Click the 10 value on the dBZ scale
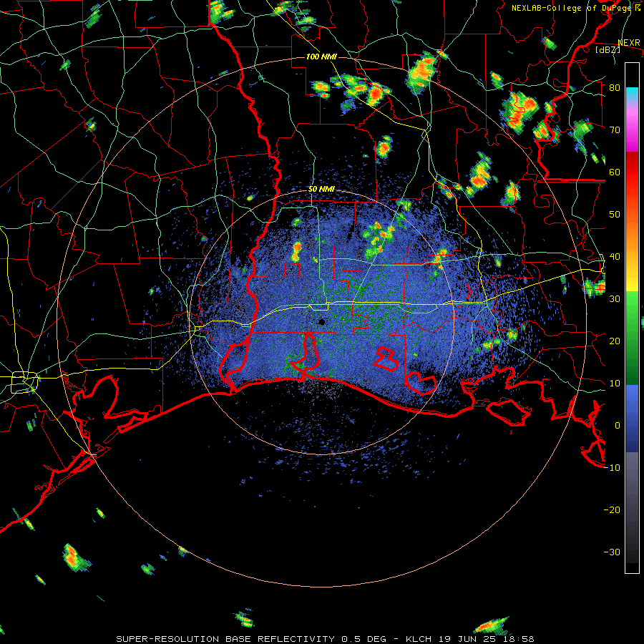Screen dimensions: 644x644 click(x=615, y=384)
